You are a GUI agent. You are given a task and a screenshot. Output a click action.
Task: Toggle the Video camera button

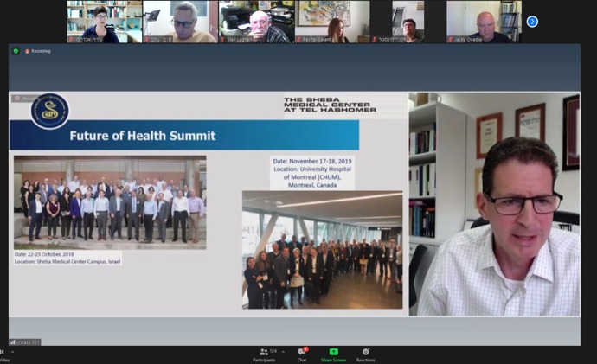pyautogui.click(x=3, y=354)
